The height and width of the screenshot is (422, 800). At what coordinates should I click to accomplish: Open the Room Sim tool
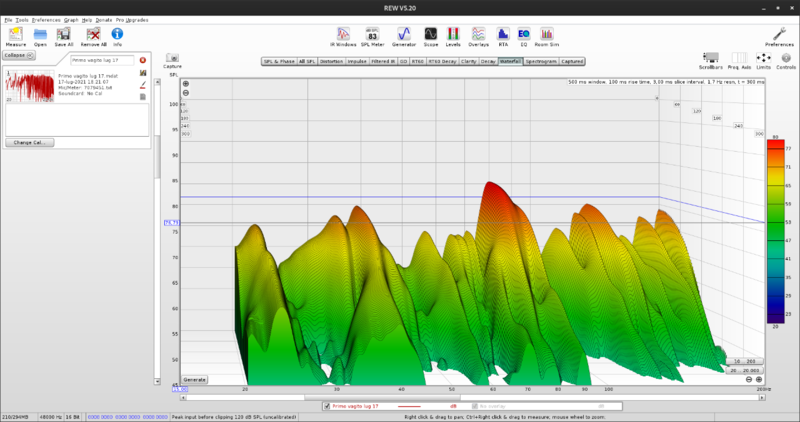point(547,34)
